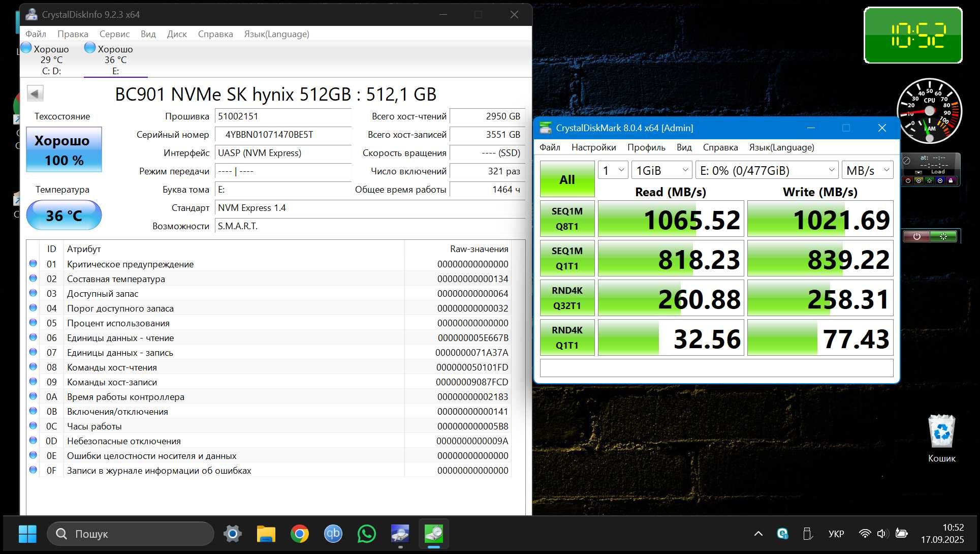The width and height of the screenshot is (980, 554).
Task: Click the УКР language indicator
Action: click(x=836, y=534)
